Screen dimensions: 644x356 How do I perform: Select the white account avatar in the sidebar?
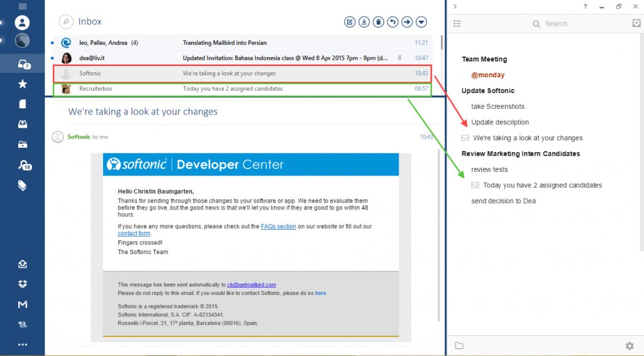click(x=22, y=22)
